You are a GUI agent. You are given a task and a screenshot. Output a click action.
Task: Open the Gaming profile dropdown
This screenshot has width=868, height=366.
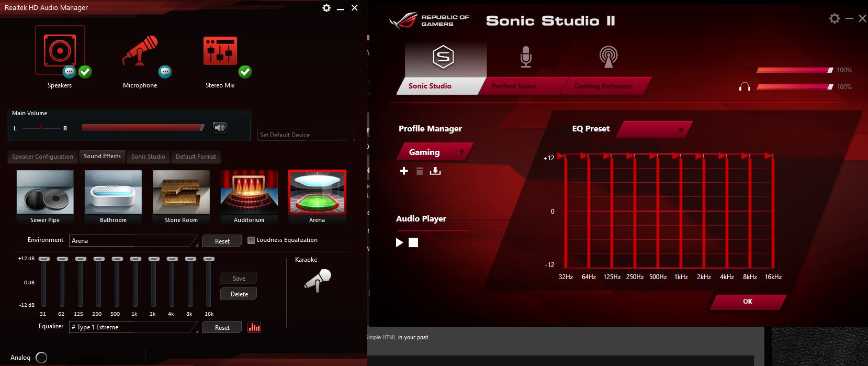(x=434, y=152)
